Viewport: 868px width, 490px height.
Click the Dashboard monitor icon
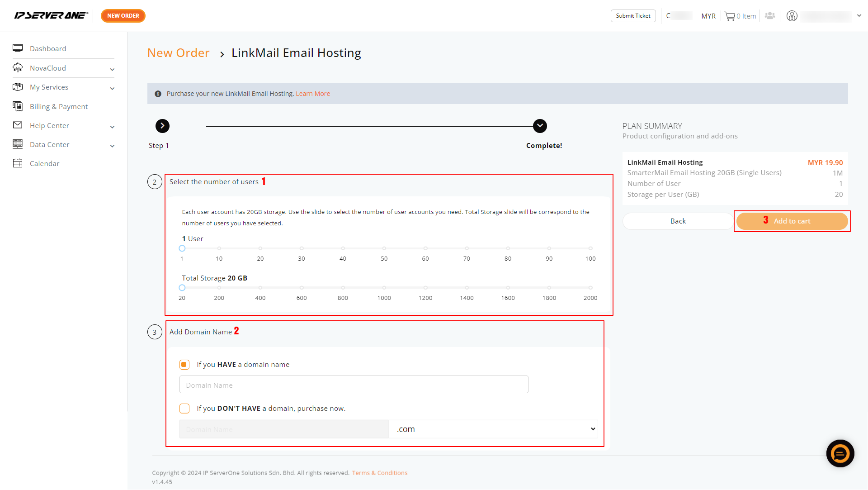coord(18,48)
